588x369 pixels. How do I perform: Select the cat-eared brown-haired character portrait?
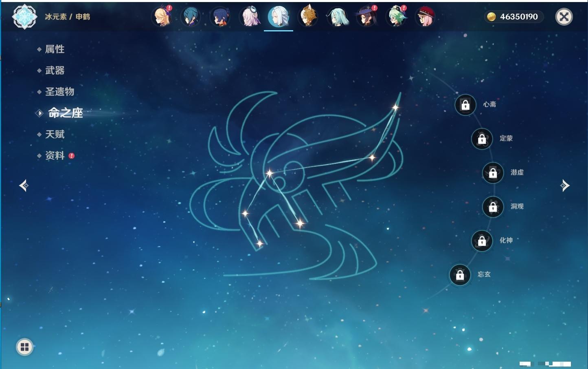click(x=308, y=17)
